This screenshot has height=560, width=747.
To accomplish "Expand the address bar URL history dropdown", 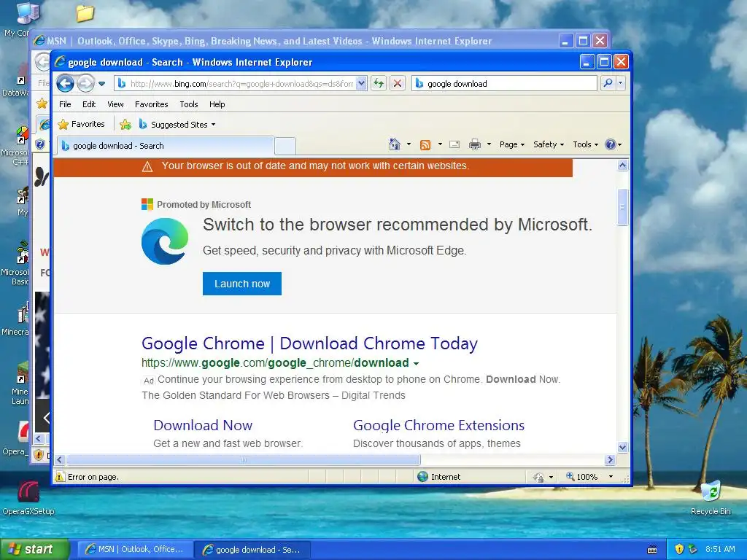I will click(361, 84).
